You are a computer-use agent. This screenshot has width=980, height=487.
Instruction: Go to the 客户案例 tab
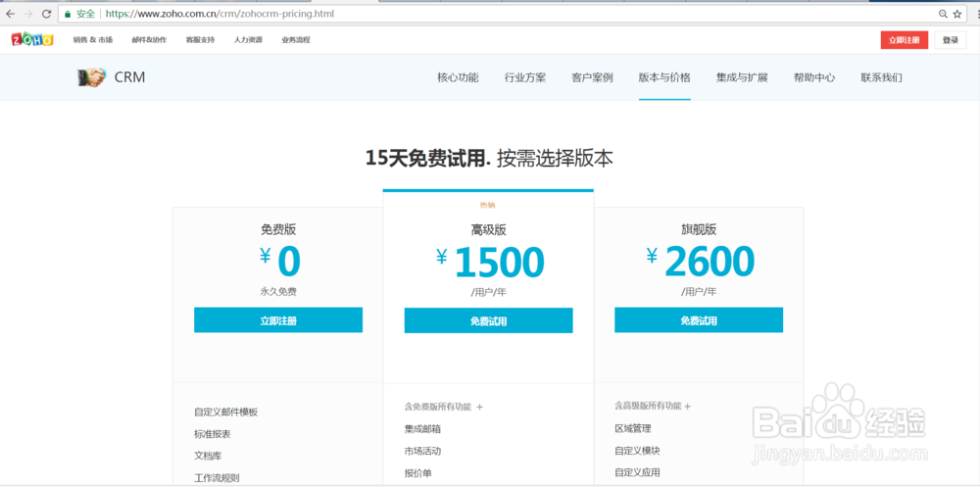coord(592,77)
